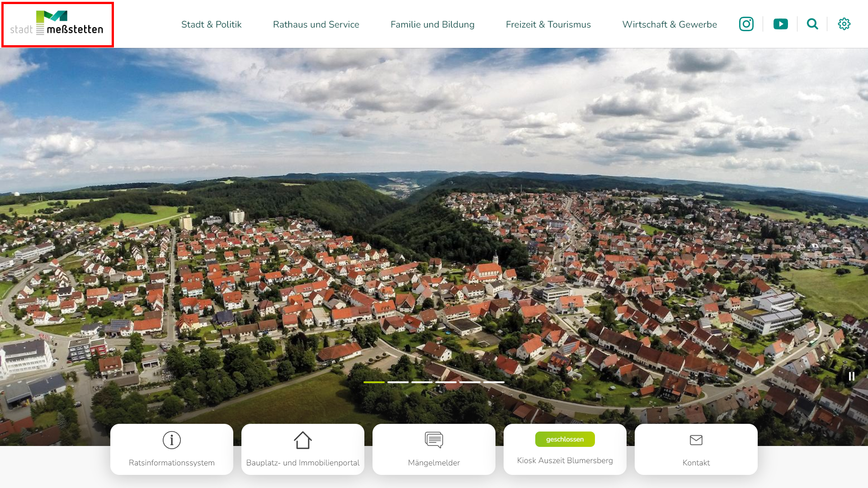868x488 pixels.
Task: Expand the Rathaus und Service menu
Action: 316,24
